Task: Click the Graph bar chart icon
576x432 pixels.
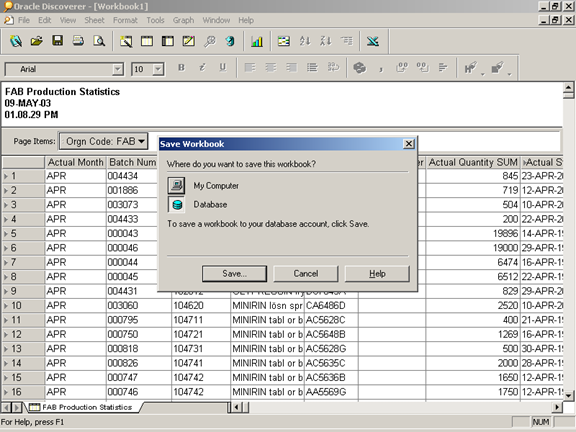Action: (257, 41)
